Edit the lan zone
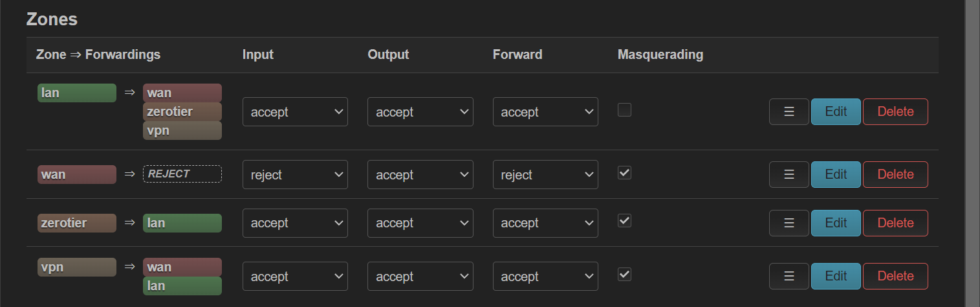The width and height of the screenshot is (980, 307). (836, 111)
